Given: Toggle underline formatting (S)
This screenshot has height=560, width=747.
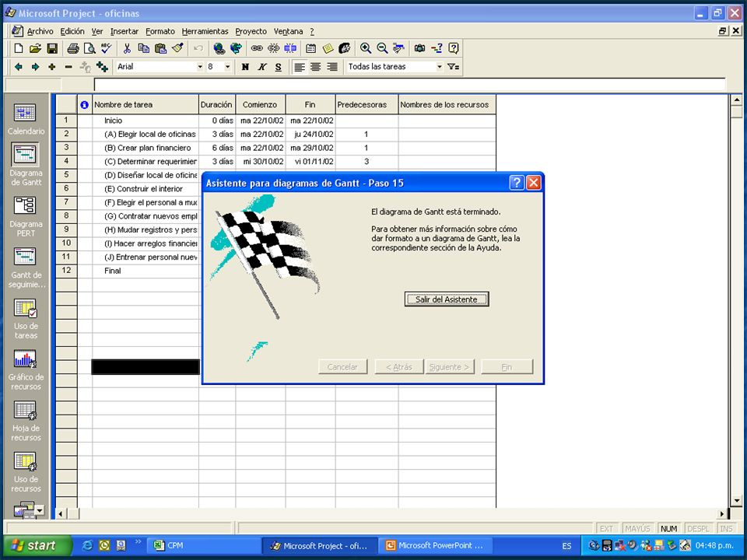Looking at the screenshot, I should [279, 67].
